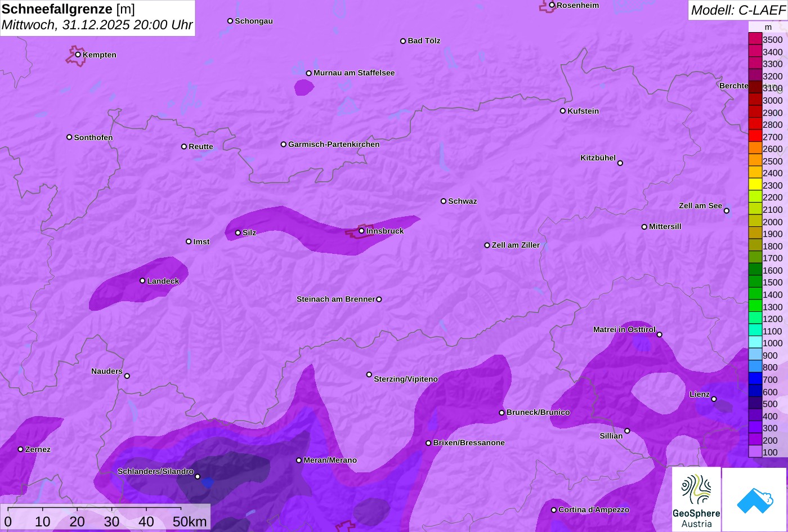Click the Bruneck/Brunico label
This screenshot has height=532, width=788.
click(x=538, y=413)
